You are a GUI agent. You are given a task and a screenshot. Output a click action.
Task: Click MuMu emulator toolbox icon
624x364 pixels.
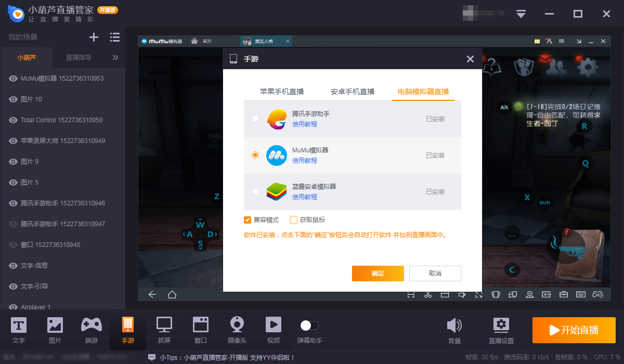tap(564, 294)
